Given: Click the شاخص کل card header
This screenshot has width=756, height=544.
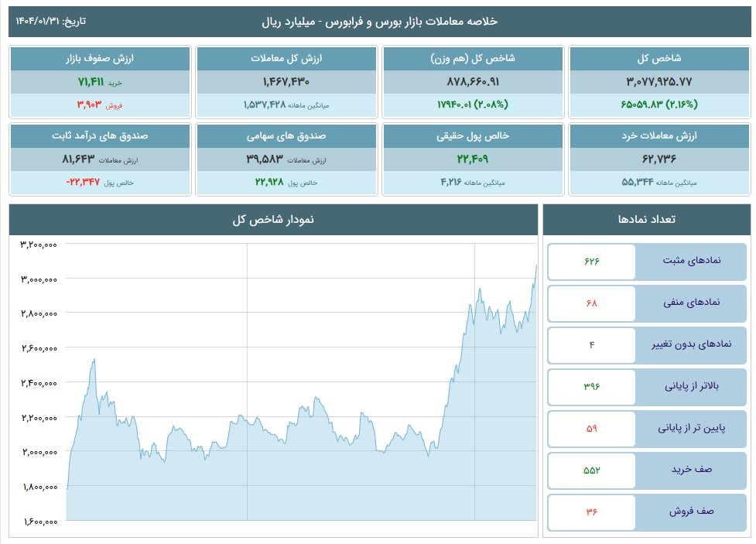Looking at the screenshot, I should [x=657, y=59].
